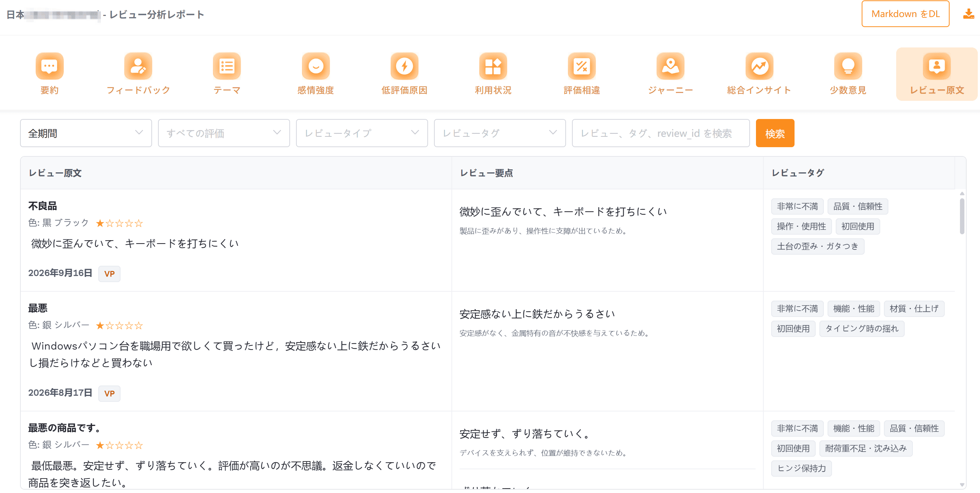This screenshot has width=980, height=493.
Task: Click the download icon at top right
Action: point(968,14)
